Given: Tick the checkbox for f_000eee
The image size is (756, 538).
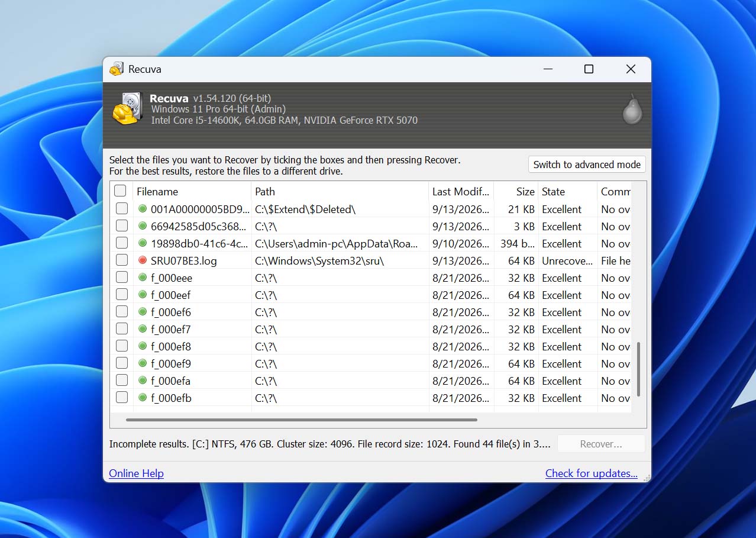Looking at the screenshot, I should 121,278.
